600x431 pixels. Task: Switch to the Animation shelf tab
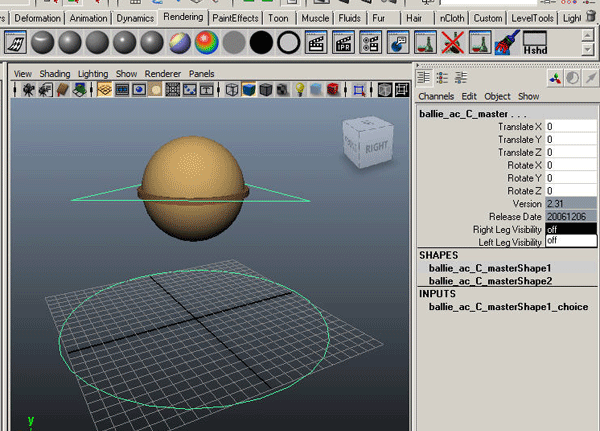click(88, 18)
